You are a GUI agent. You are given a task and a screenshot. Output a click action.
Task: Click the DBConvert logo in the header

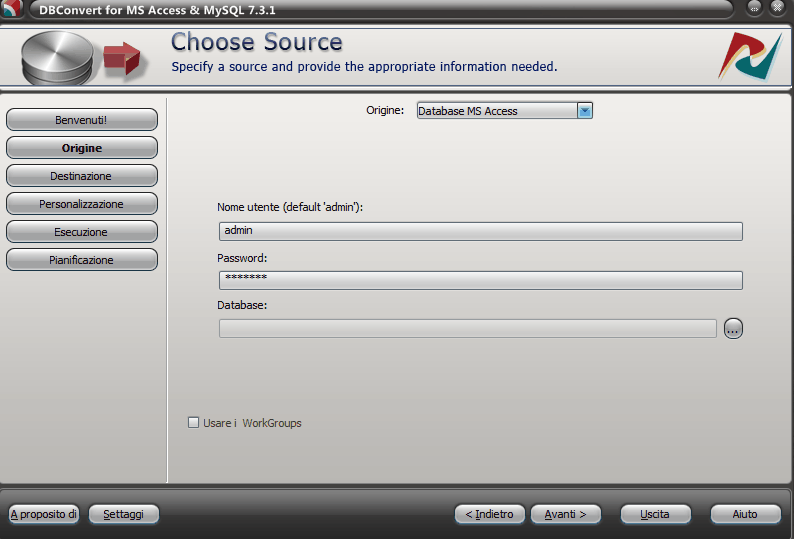coord(750,57)
